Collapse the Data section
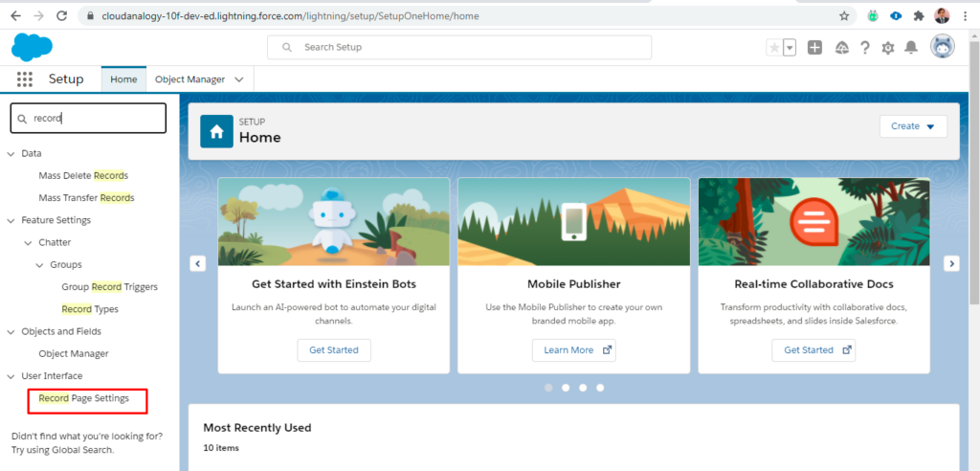 (10, 154)
